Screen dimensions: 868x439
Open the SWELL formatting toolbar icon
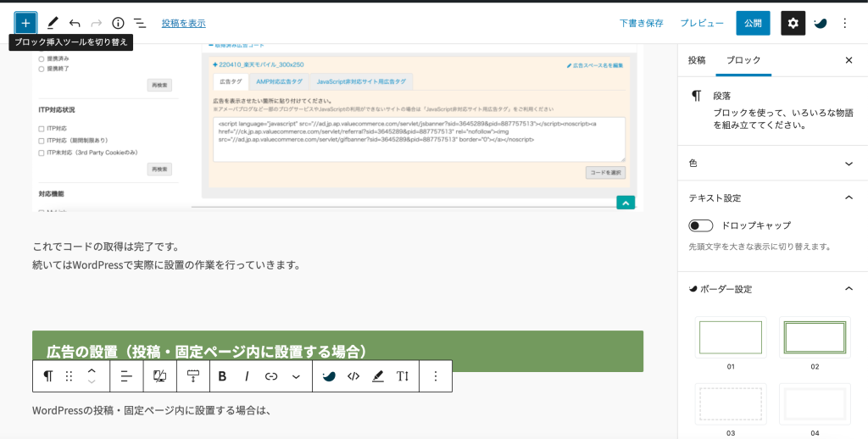pyautogui.click(x=329, y=376)
